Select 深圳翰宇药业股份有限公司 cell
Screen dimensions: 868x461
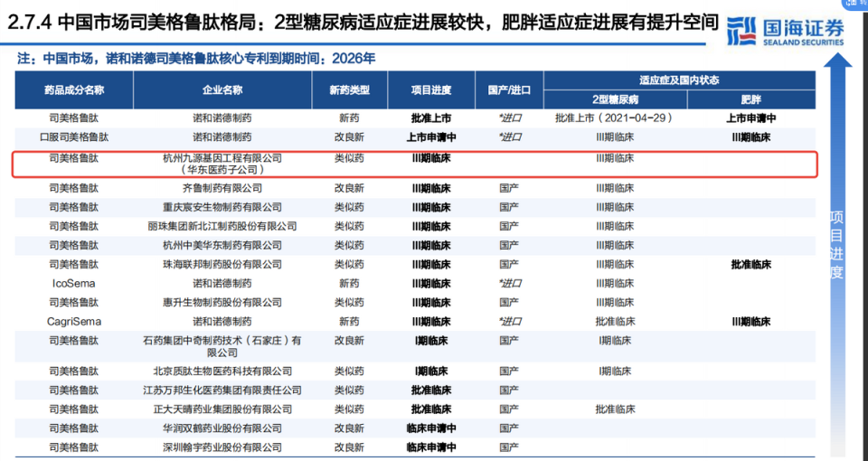pyautogui.click(x=222, y=447)
